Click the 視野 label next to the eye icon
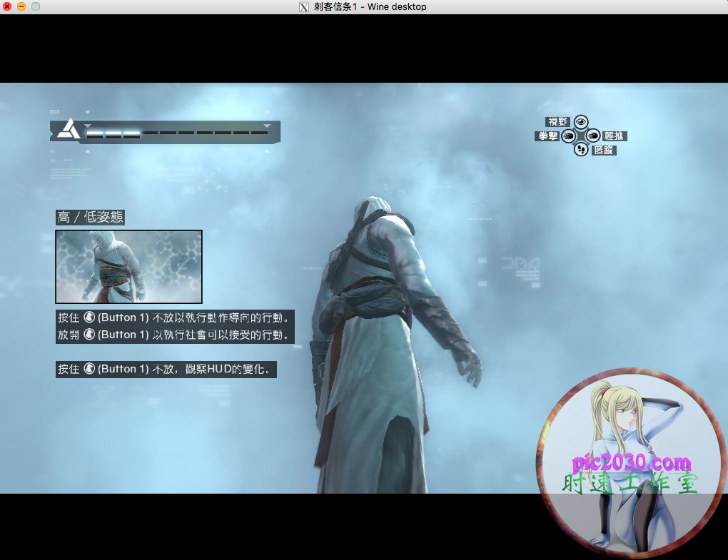 coord(557,121)
